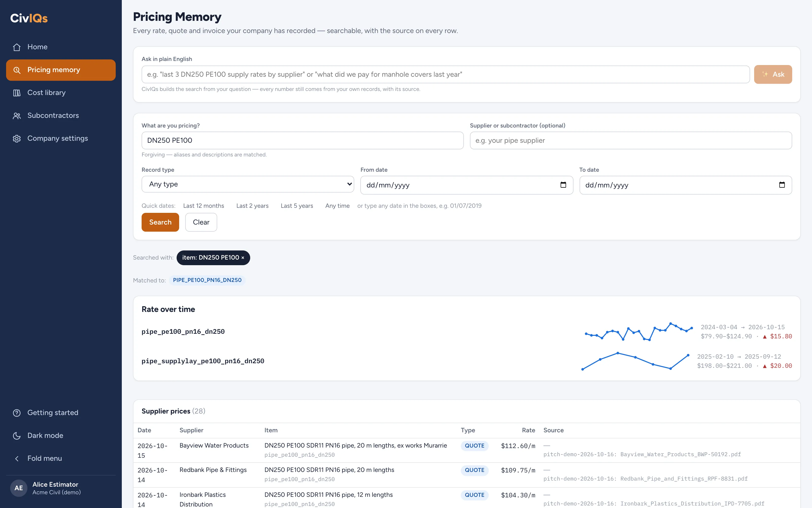Click the pipe_pe100_pn16_dn250 sparkline chart
The image size is (812, 508).
pyautogui.click(x=638, y=332)
